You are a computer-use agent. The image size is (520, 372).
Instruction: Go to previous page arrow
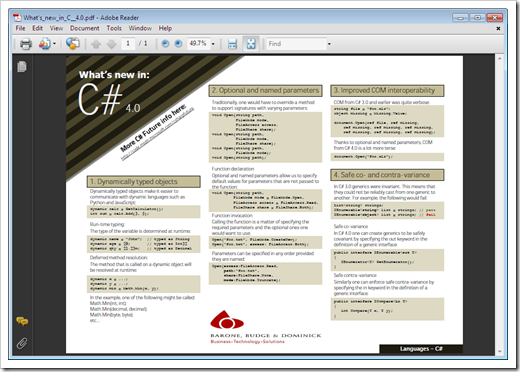tap(96, 44)
